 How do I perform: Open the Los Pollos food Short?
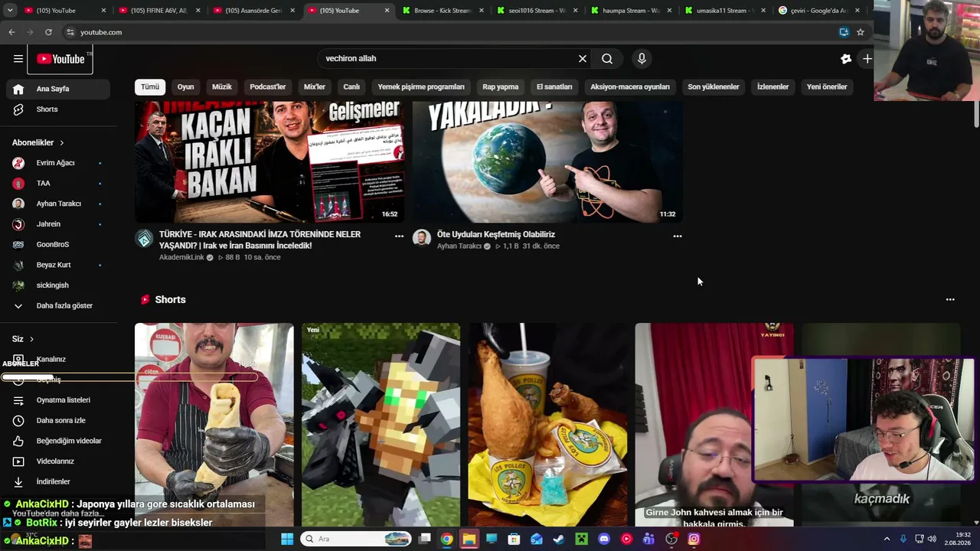547,425
